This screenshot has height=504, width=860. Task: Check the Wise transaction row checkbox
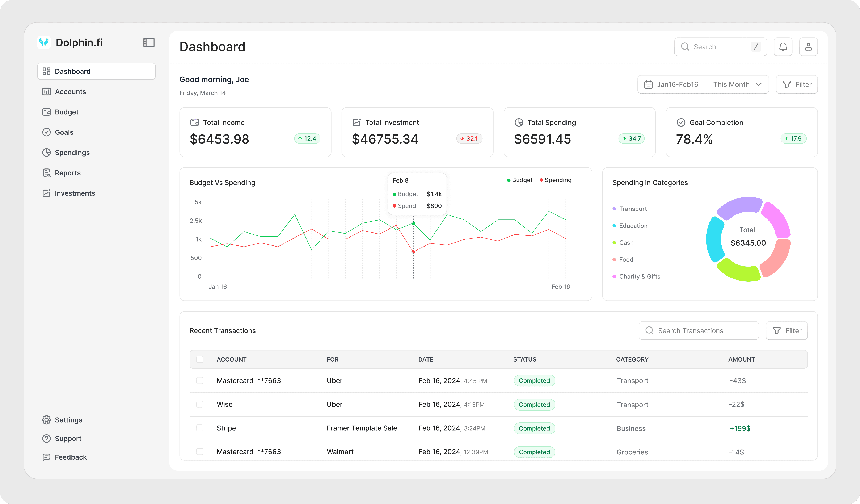click(200, 404)
